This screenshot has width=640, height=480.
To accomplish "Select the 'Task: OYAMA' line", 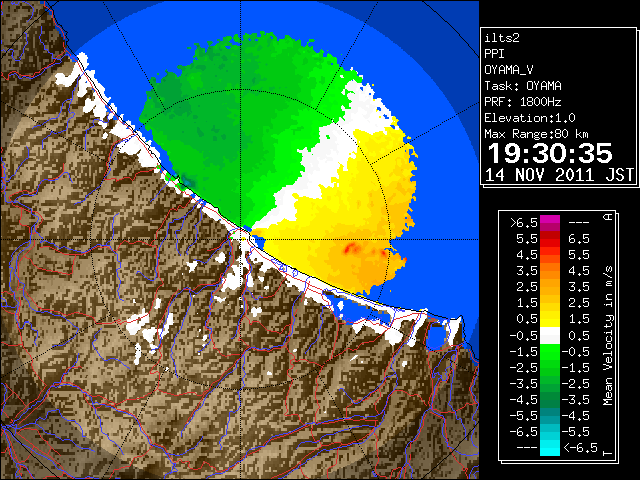I will [x=523, y=86].
